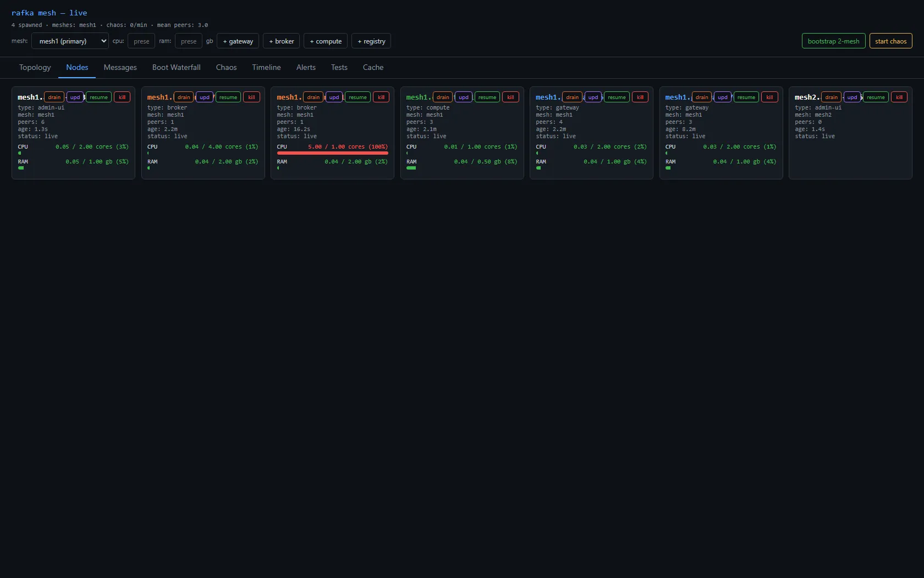Viewport: 924px width, 578px height.
Task: Kill the compute node
Action: [x=510, y=97]
